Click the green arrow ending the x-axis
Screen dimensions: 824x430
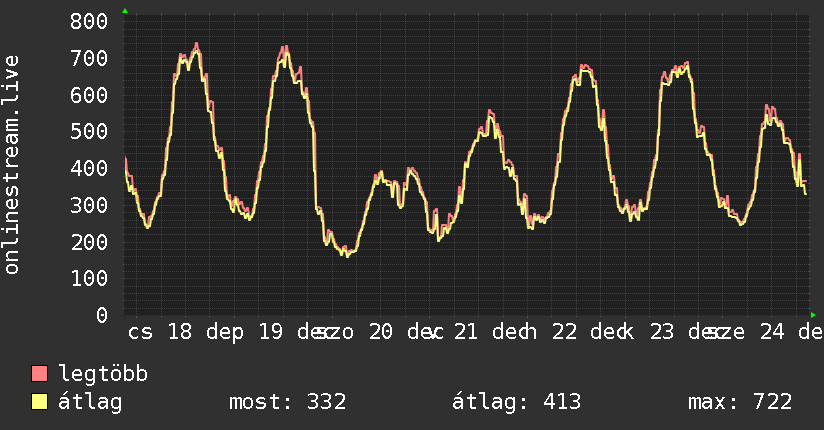(x=813, y=315)
